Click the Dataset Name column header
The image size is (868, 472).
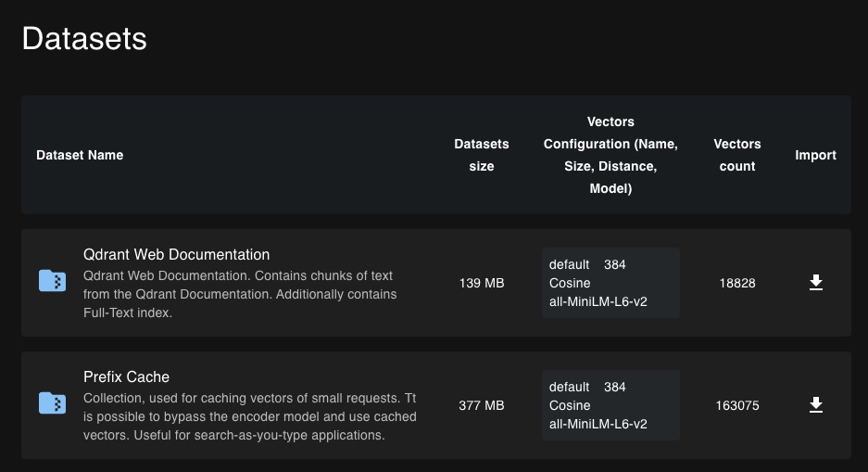point(80,155)
